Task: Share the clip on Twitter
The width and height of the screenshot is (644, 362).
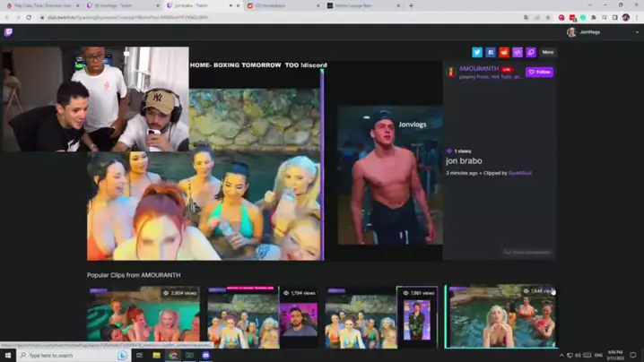Action: point(477,52)
